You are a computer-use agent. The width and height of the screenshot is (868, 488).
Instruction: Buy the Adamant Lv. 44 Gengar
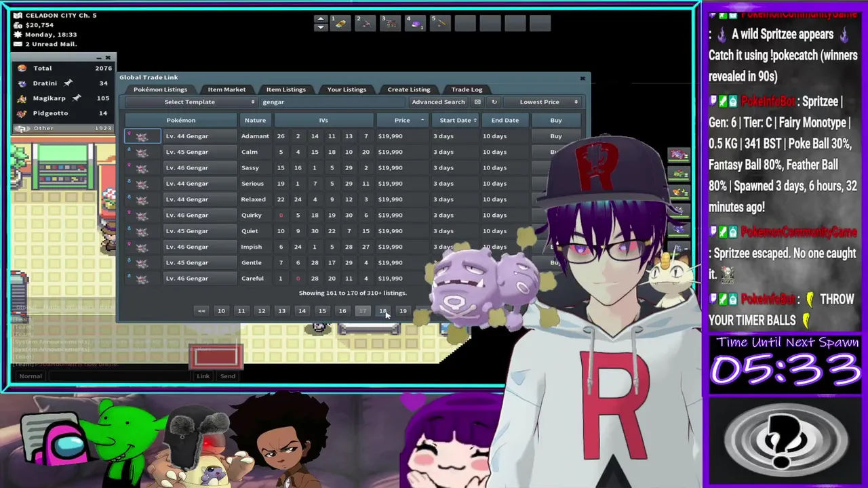[x=556, y=136]
